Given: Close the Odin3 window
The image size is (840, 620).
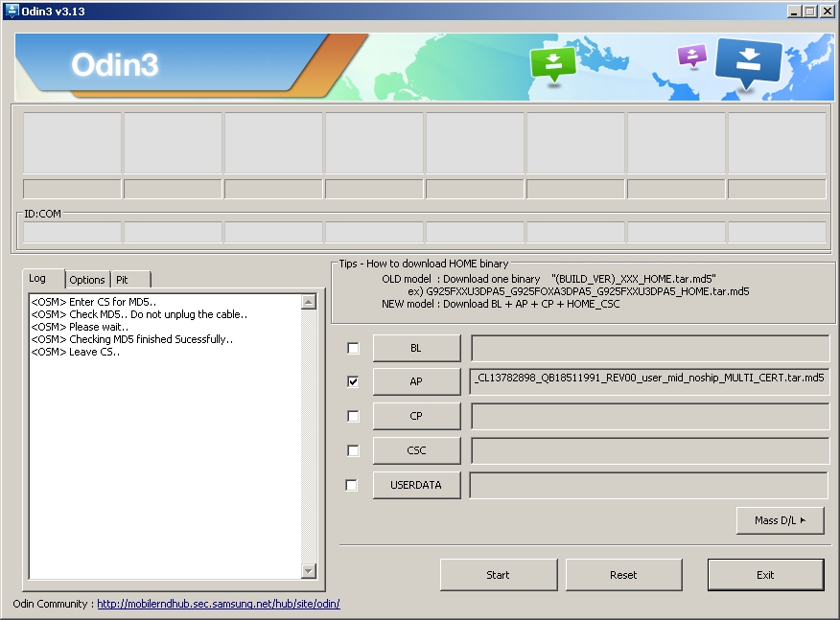Looking at the screenshot, I should 827,11.
